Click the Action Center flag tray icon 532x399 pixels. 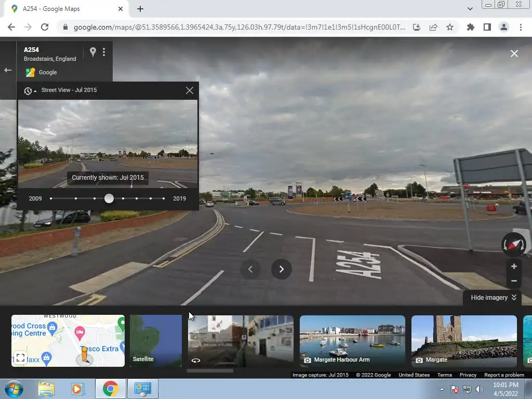tap(455, 389)
